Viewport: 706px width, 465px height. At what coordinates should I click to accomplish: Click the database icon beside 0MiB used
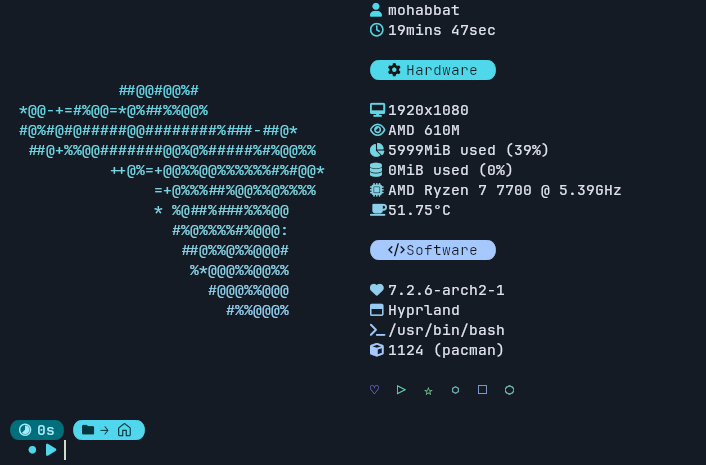click(x=376, y=170)
